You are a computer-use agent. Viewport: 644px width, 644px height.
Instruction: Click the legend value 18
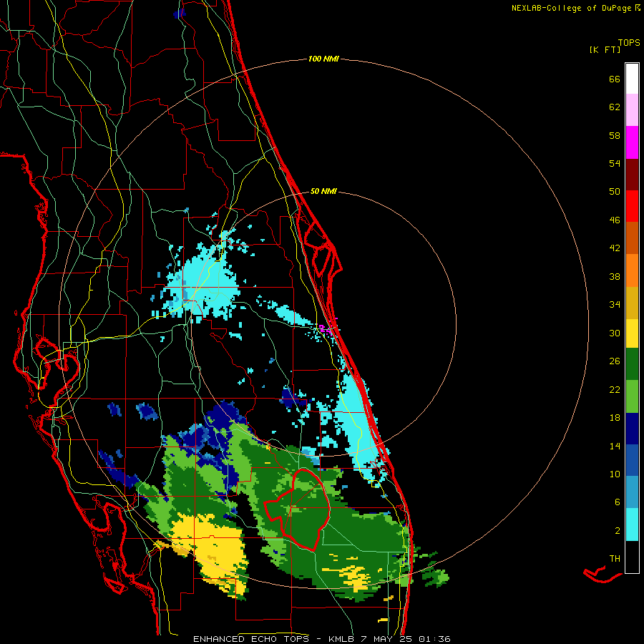click(615, 418)
